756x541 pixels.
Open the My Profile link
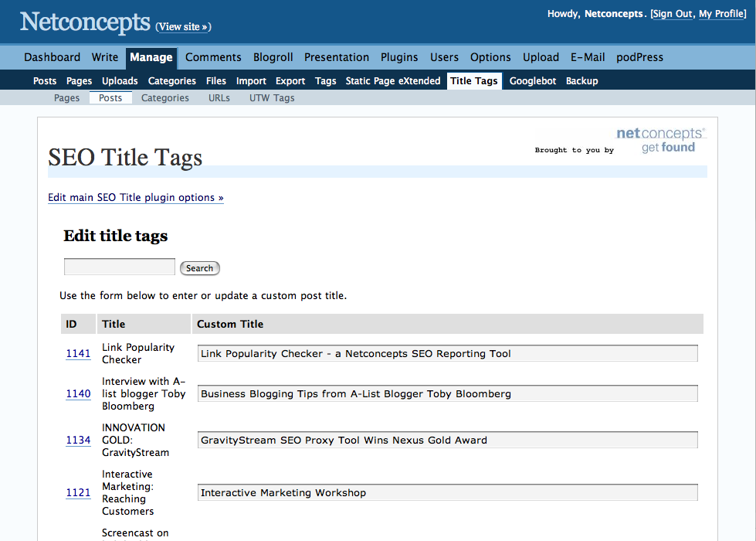[x=721, y=14]
